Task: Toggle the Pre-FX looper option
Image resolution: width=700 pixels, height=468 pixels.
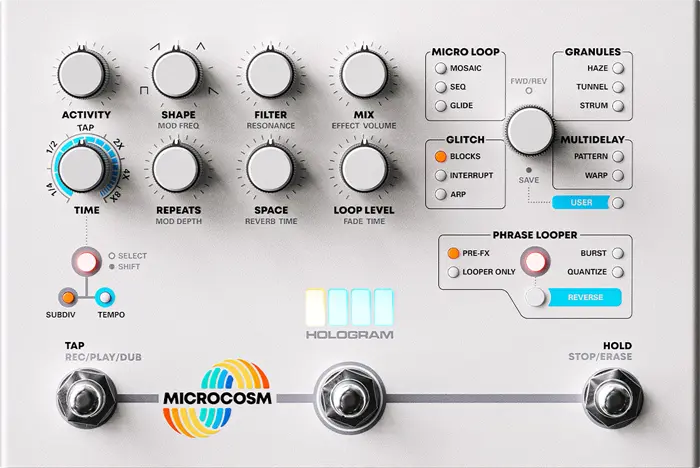Action: [453, 253]
